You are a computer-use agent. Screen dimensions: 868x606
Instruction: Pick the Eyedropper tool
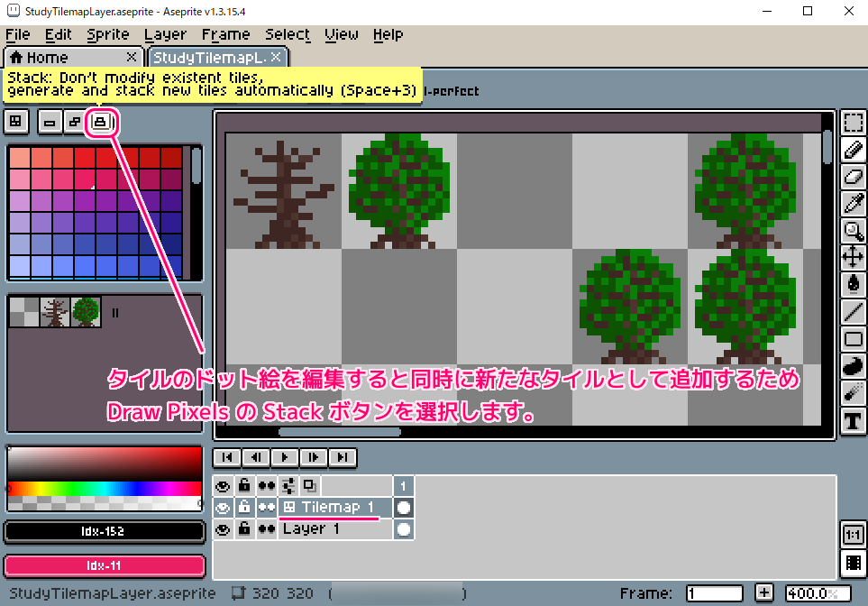click(853, 204)
